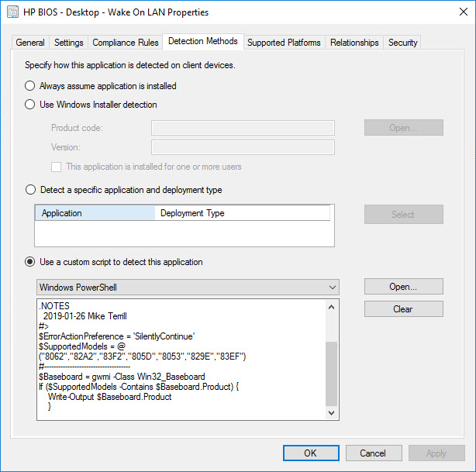Choose 'Use Windows Installer detection' radio button
476x472 pixels.
(x=30, y=105)
